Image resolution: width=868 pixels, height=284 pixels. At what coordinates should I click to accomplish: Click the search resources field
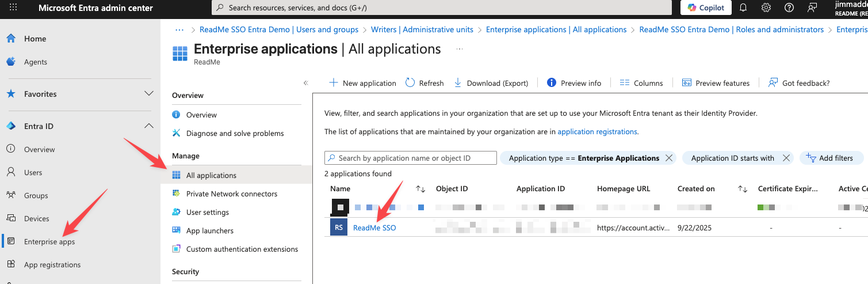(442, 8)
